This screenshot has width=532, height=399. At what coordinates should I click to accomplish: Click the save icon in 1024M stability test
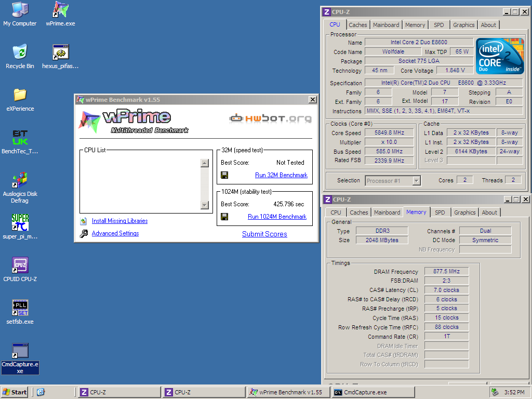click(x=224, y=217)
